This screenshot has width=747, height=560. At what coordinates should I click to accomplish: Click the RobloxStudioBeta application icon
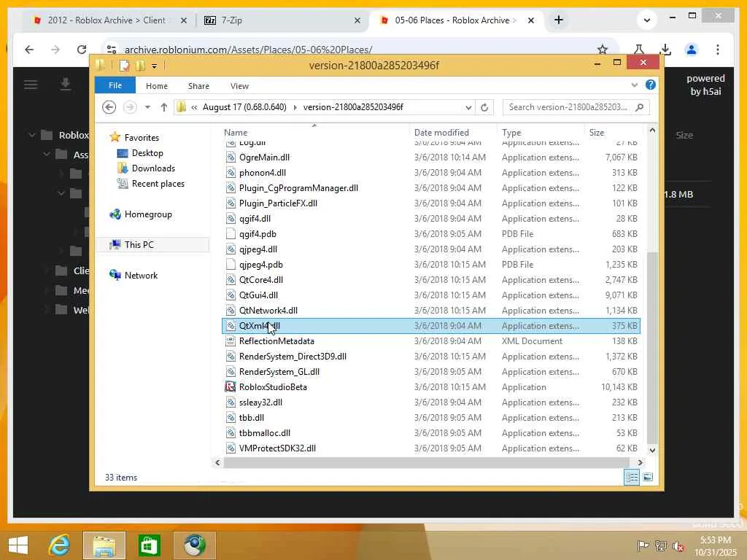[x=231, y=386]
